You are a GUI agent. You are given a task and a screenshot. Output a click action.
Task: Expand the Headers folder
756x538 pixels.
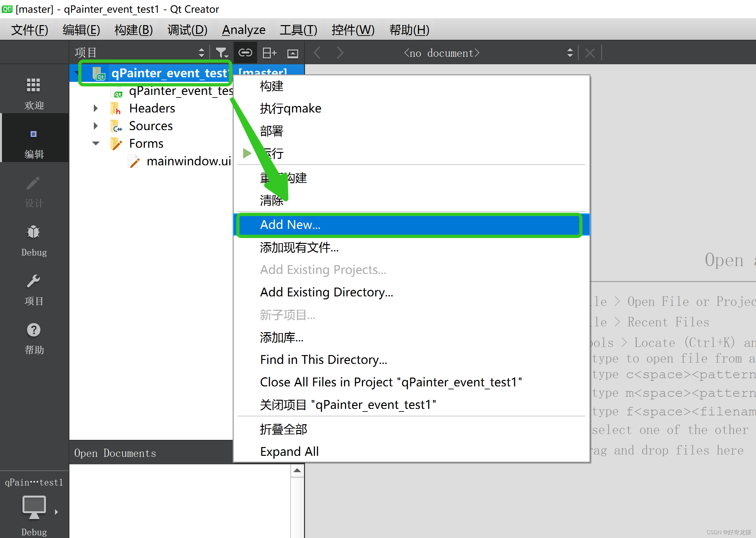point(96,108)
